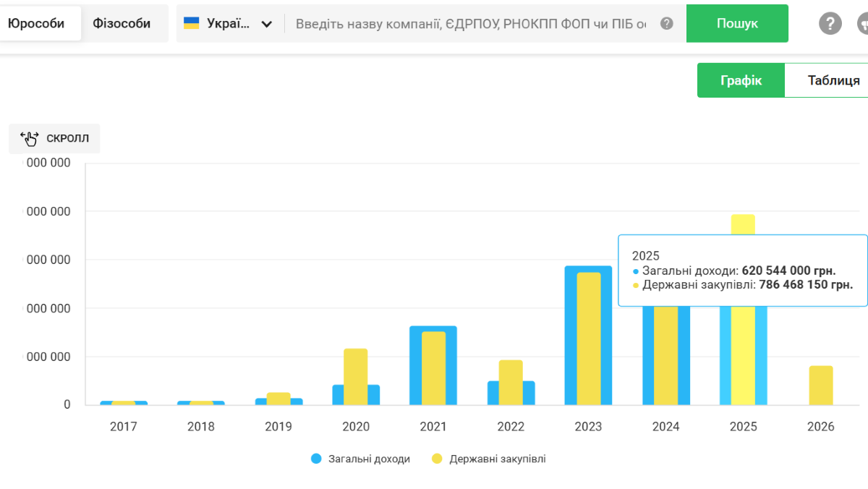Click the help question mark in search field
This screenshot has height=489, width=868.
pos(667,23)
